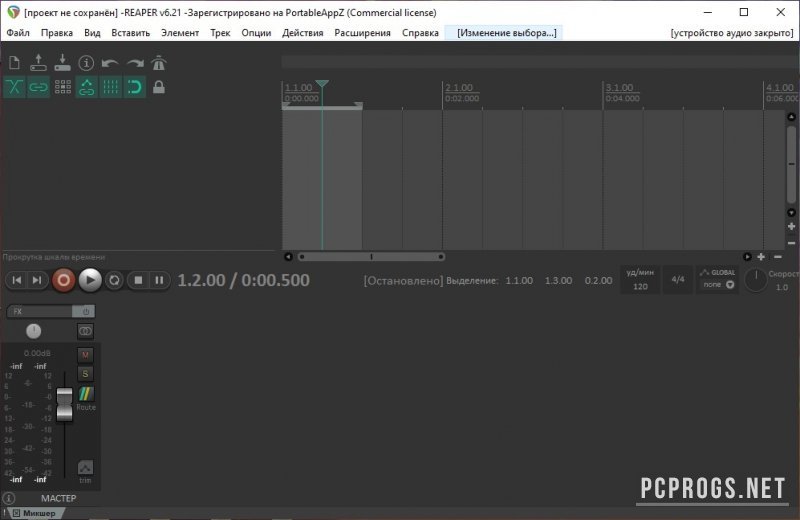Toggle snap magnet icon

tap(135, 87)
